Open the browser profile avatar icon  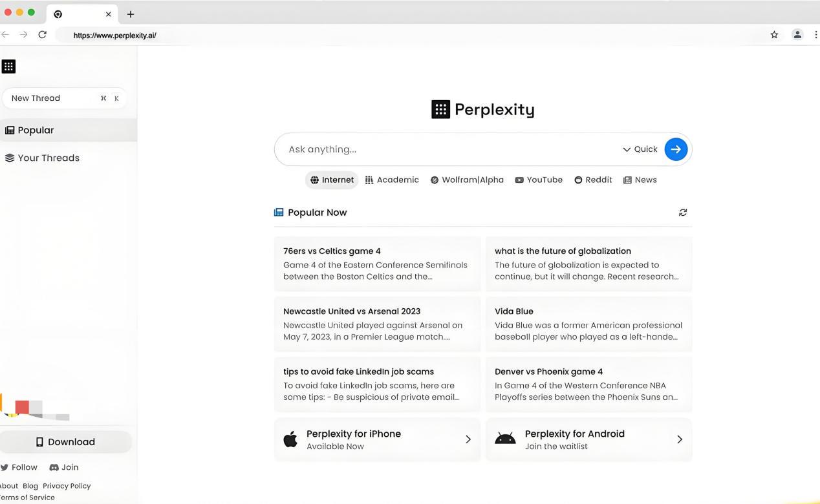[797, 35]
